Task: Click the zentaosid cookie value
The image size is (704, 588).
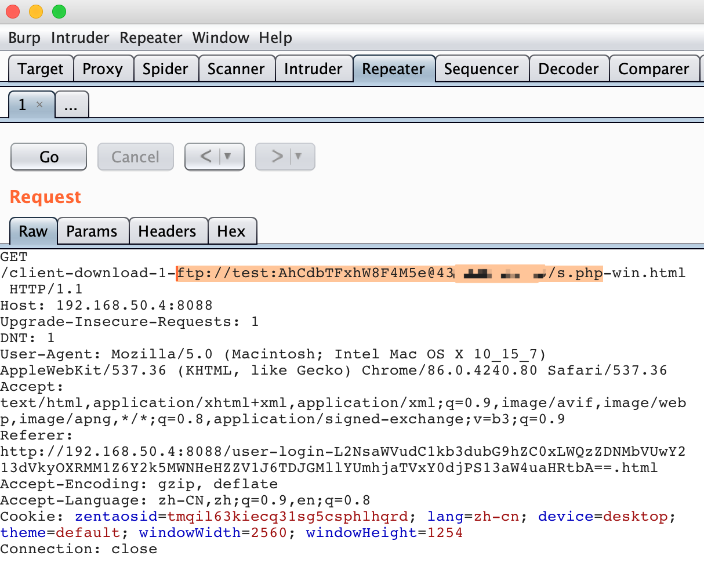Action: pos(288,517)
